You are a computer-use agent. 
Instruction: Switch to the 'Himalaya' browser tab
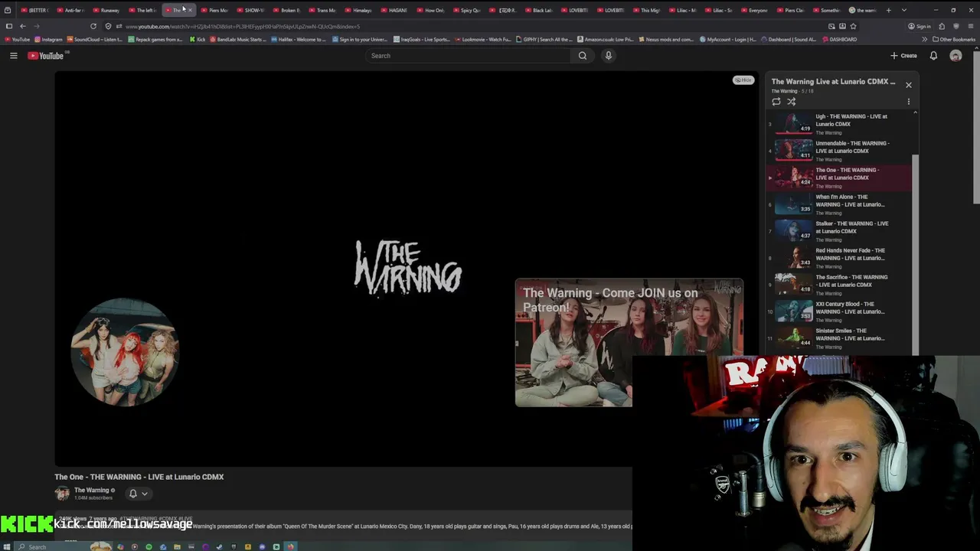coord(360,10)
